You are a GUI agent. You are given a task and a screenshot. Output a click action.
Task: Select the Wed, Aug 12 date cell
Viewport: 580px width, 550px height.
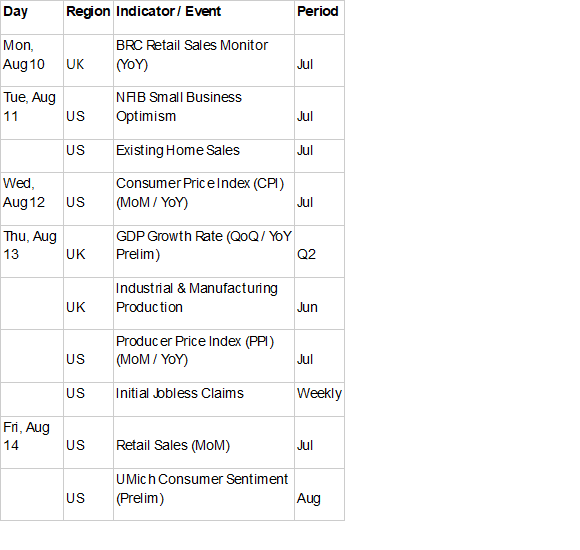click(32, 199)
